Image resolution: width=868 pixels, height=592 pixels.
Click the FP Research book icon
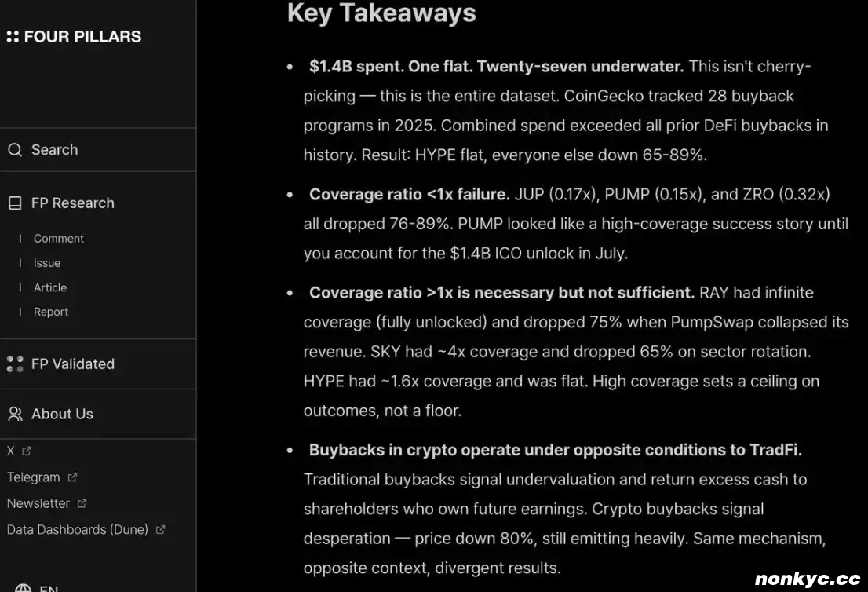pos(15,203)
